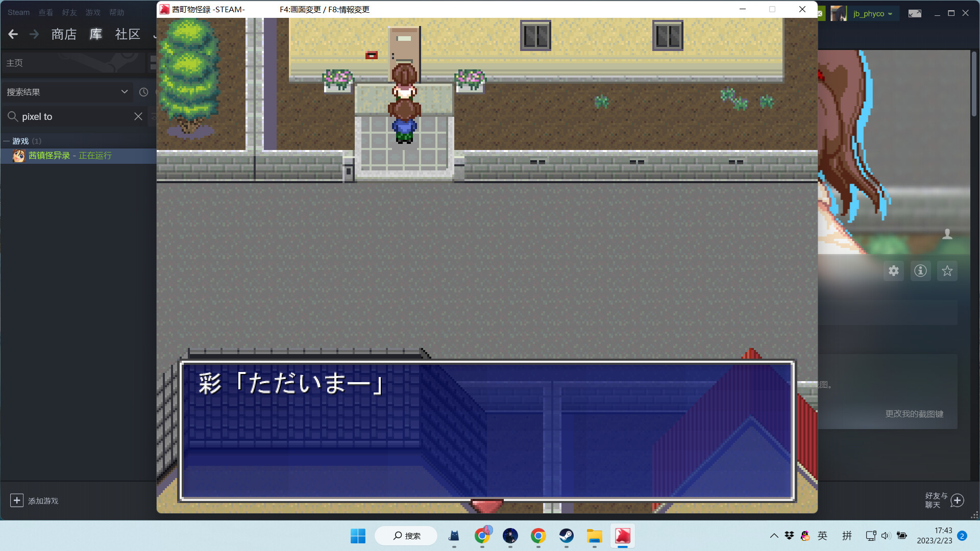
Task: Select 茜镇怪异录 in the game list
Action: (50, 156)
